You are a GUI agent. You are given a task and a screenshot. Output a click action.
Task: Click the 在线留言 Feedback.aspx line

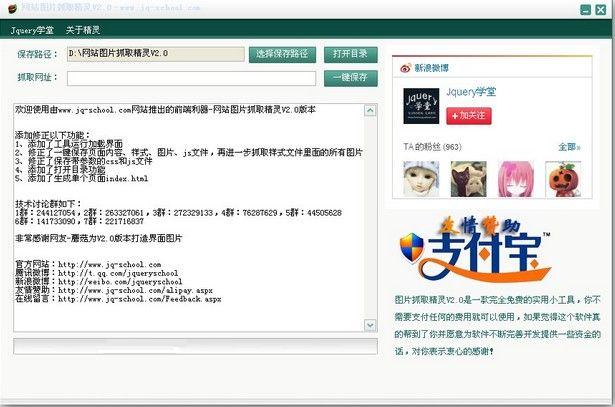118,299
